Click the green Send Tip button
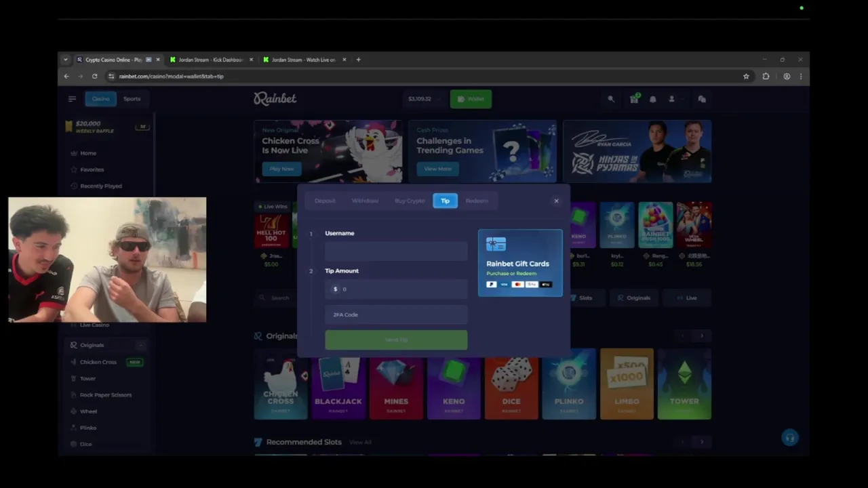 396,340
